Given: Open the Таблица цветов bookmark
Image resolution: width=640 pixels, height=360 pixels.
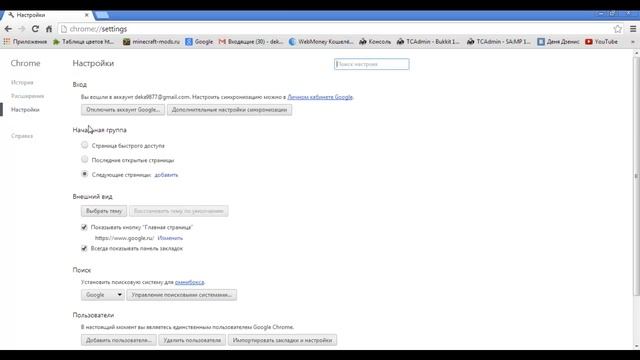Looking at the screenshot, I should click(x=84, y=42).
